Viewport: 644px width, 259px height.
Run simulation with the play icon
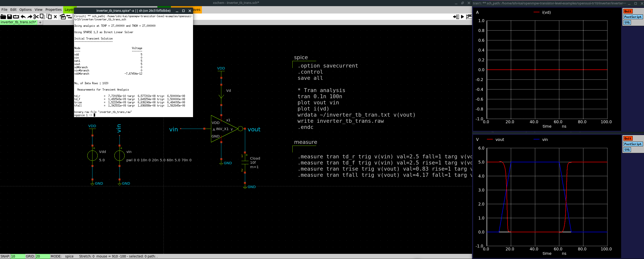point(463,17)
